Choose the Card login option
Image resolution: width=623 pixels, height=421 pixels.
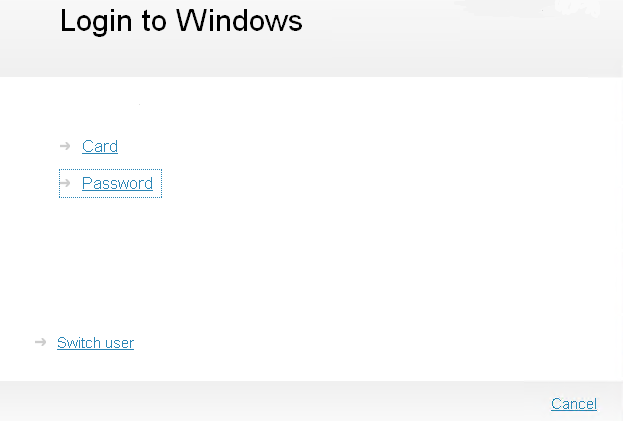tap(100, 146)
